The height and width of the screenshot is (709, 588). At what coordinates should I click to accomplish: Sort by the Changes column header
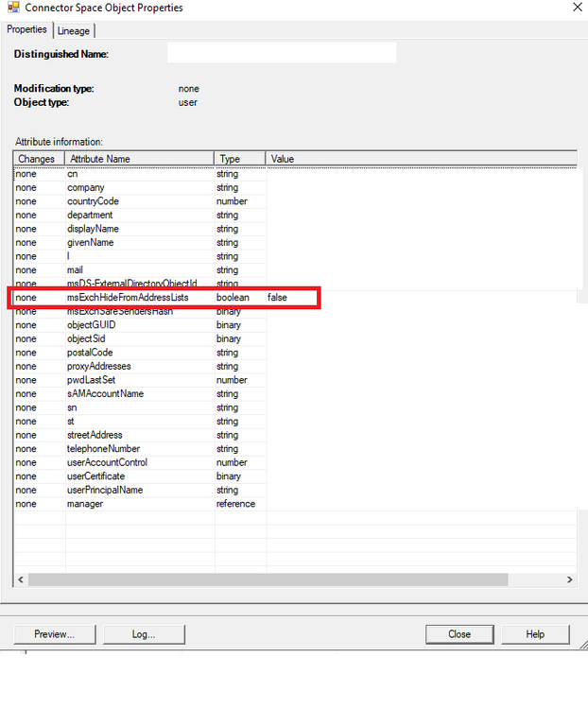[x=38, y=159]
